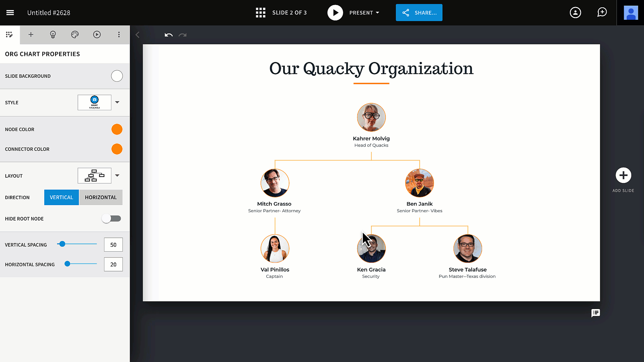Open the user profile avatar
Image resolution: width=644 pixels, height=362 pixels.
tap(631, 13)
